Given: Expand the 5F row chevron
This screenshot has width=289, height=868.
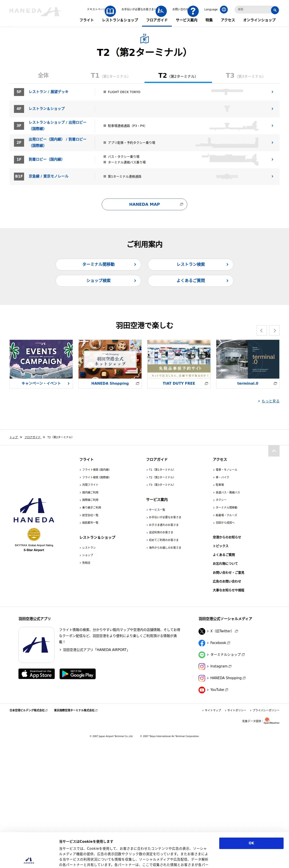Looking at the screenshot, I should pyautogui.click(x=272, y=92).
